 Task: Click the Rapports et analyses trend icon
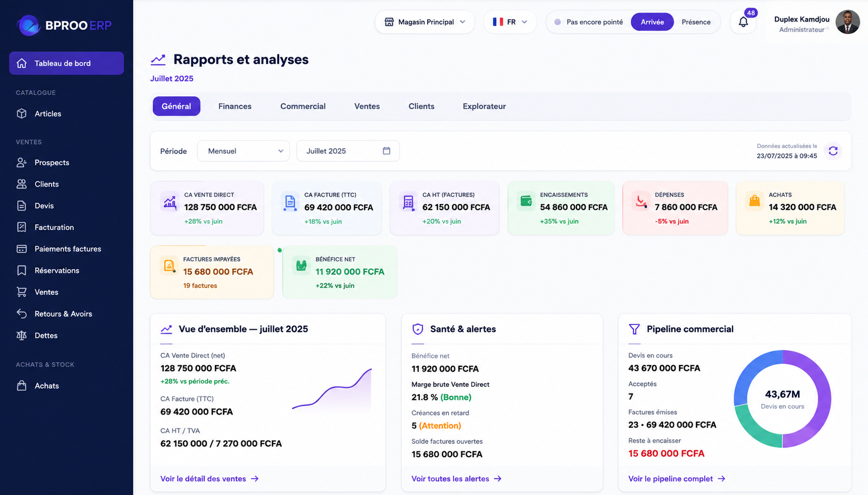click(158, 60)
